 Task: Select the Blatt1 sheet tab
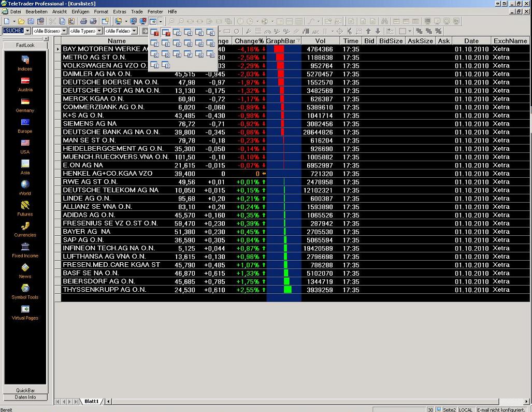tap(91, 401)
